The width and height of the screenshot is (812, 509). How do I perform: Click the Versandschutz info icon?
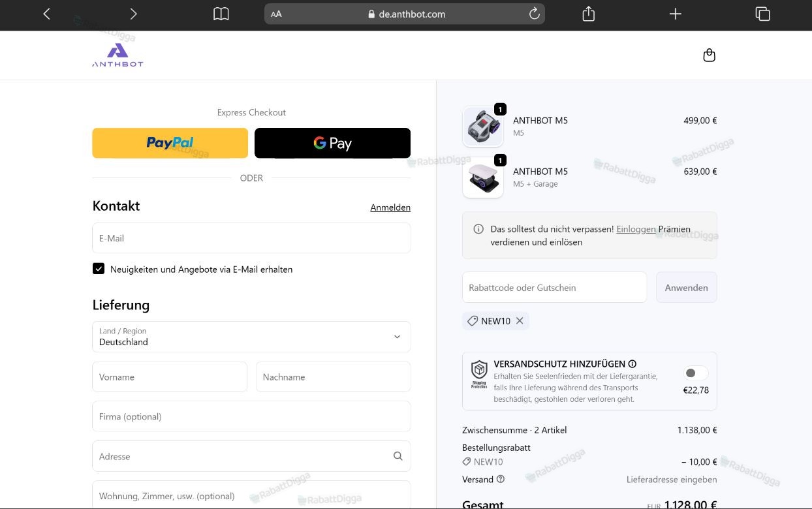[x=632, y=364]
